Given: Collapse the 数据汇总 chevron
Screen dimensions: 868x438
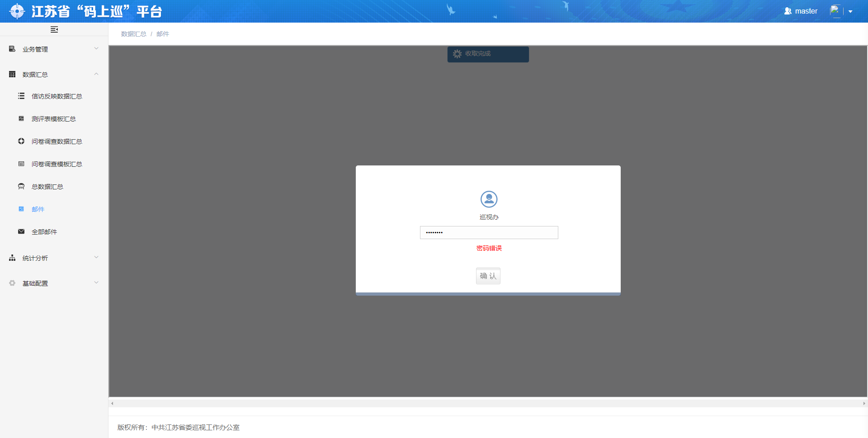Looking at the screenshot, I should pyautogui.click(x=96, y=74).
